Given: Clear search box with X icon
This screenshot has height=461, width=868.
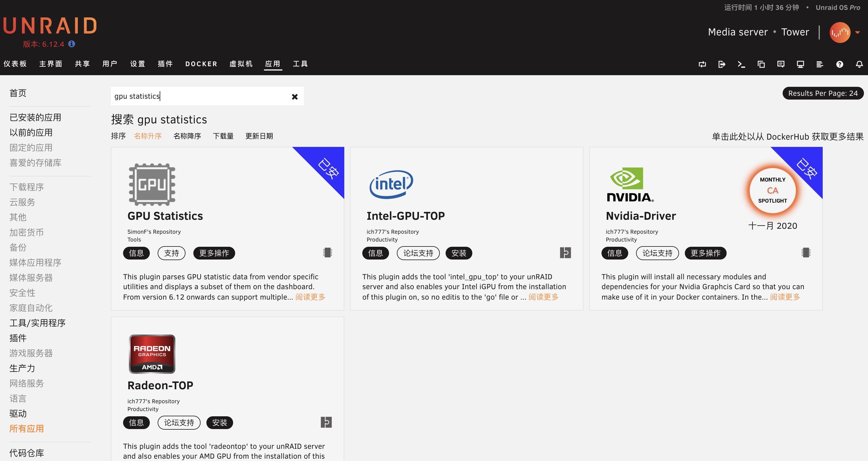Looking at the screenshot, I should 294,97.
